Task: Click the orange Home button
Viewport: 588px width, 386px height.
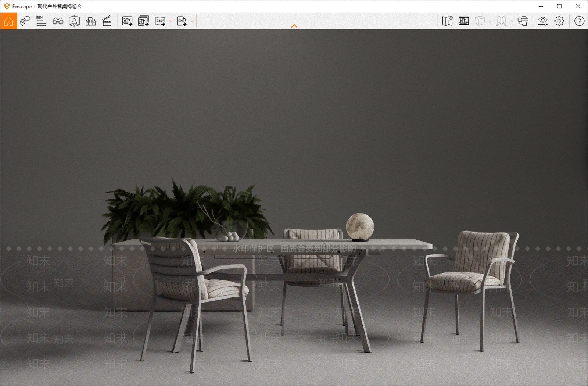Action: pyautogui.click(x=8, y=21)
